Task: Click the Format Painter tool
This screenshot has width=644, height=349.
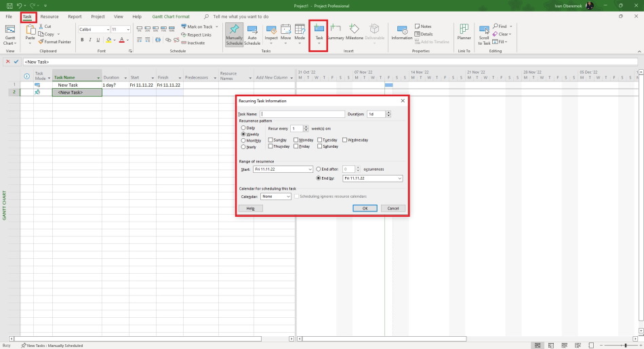Action: pyautogui.click(x=55, y=42)
